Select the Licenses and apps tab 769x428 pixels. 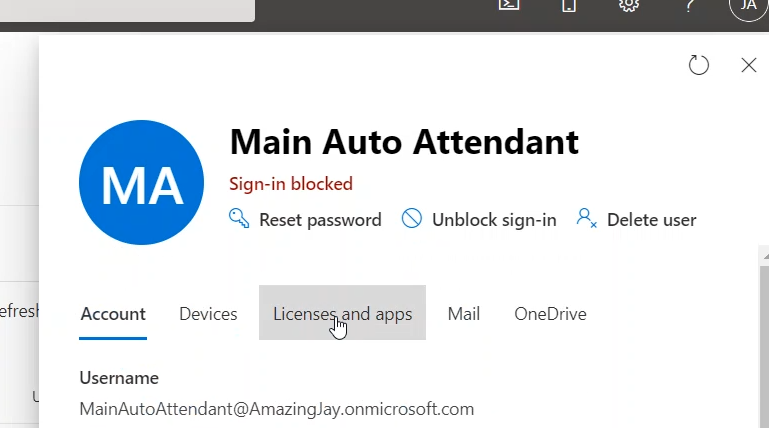pos(342,314)
